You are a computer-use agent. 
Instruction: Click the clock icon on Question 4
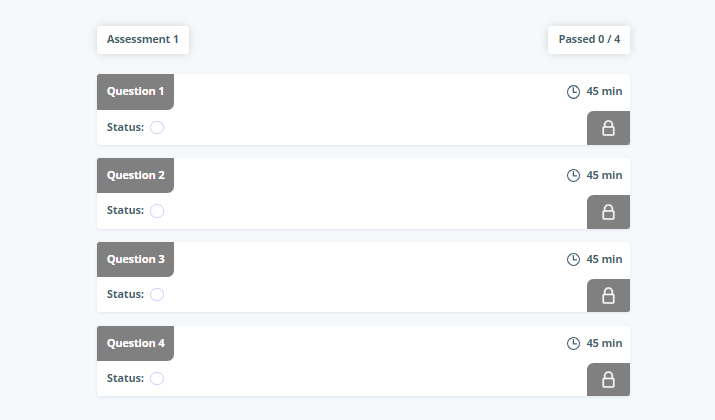click(573, 343)
